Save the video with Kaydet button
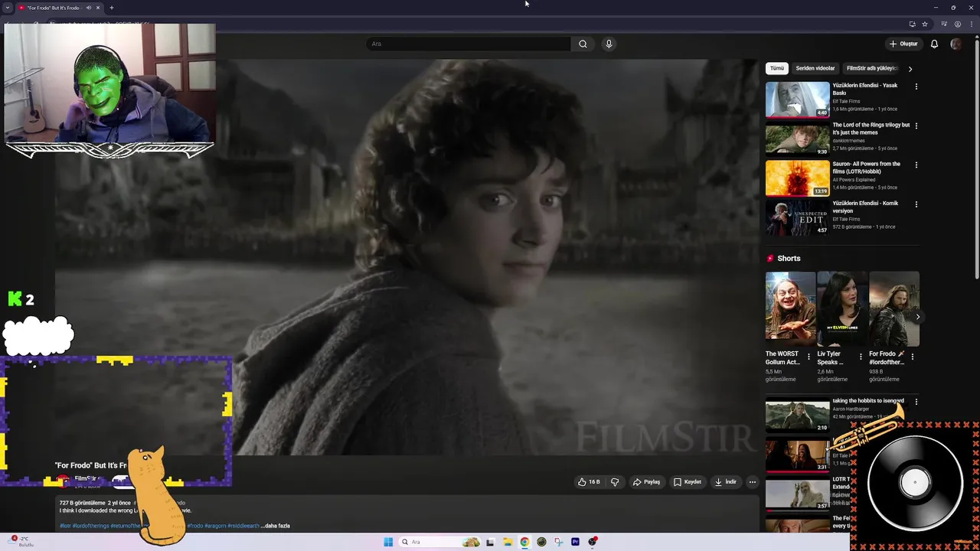The height and width of the screenshot is (551, 980). tap(688, 482)
